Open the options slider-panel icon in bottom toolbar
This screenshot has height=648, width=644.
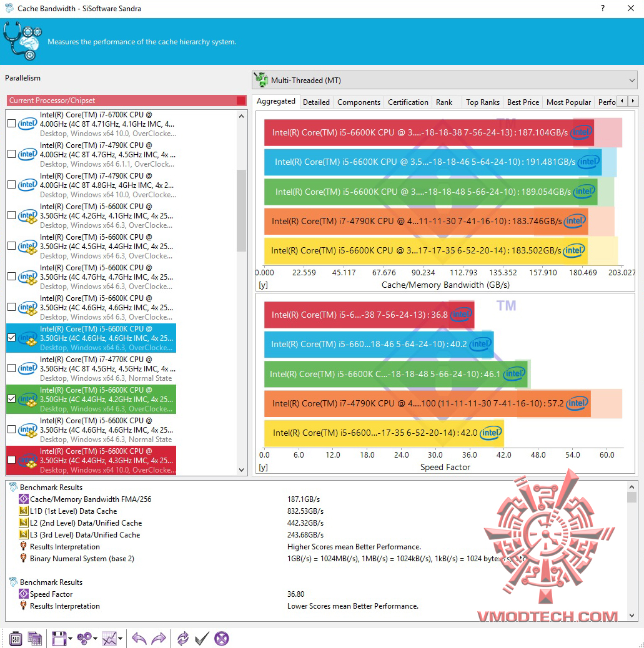click(x=16, y=639)
